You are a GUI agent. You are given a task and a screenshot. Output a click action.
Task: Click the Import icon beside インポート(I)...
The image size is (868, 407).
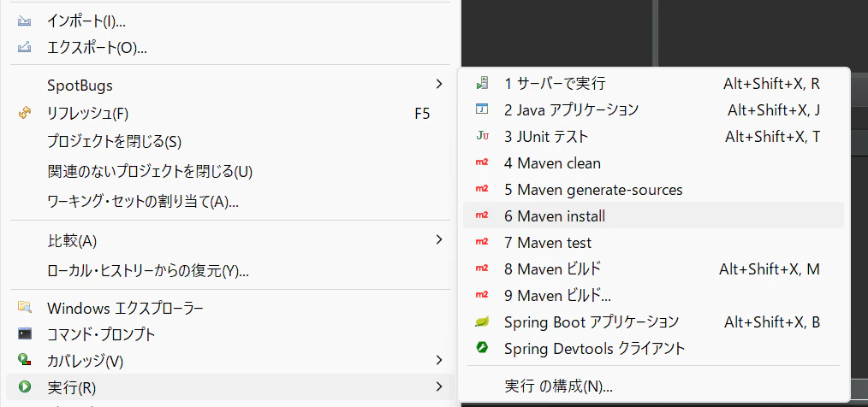click(24, 21)
